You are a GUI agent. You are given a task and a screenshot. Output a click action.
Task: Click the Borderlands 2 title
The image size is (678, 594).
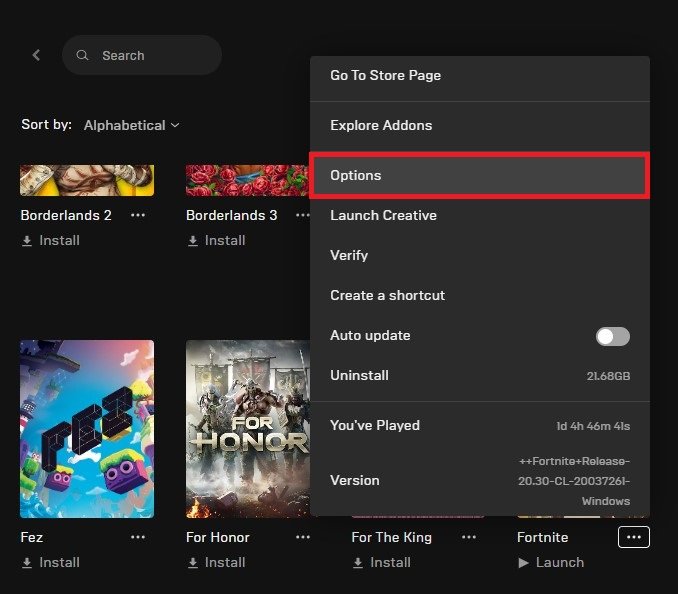[66, 215]
